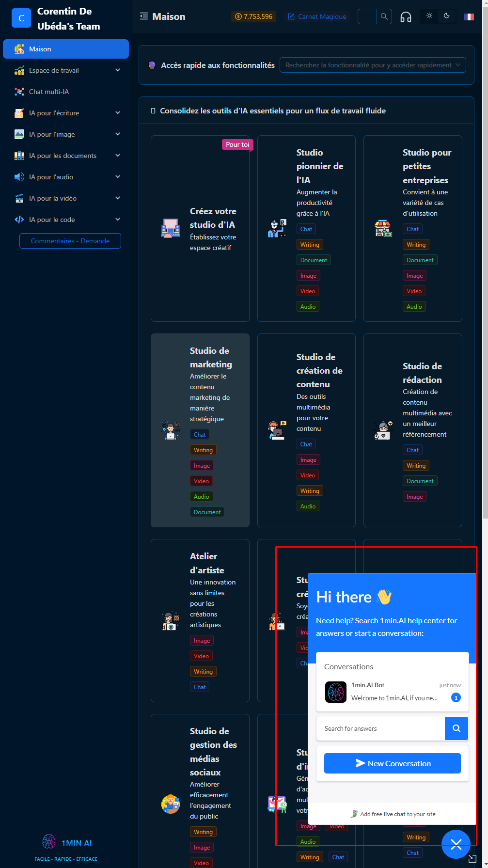Click the 1MIN AI brain logo
The image size is (488, 868).
click(49, 842)
